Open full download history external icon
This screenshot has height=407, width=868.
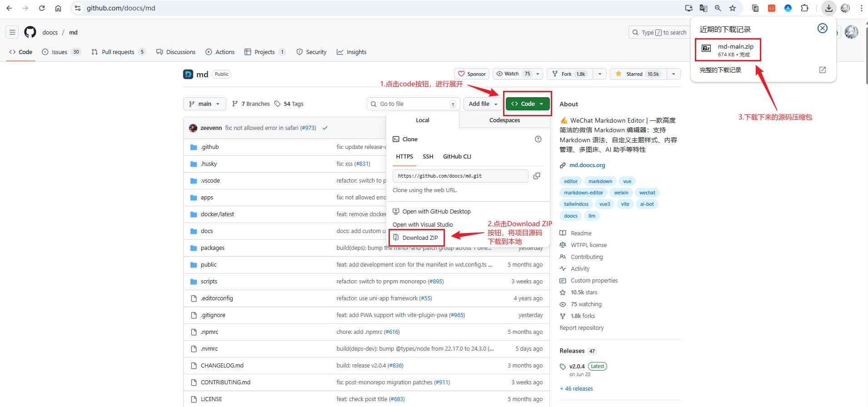coord(823,70)
